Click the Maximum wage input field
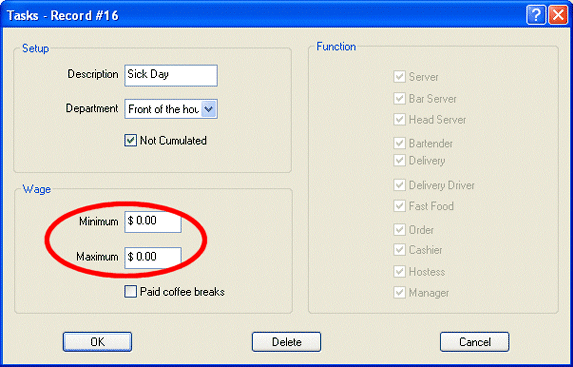 point(153,257)
